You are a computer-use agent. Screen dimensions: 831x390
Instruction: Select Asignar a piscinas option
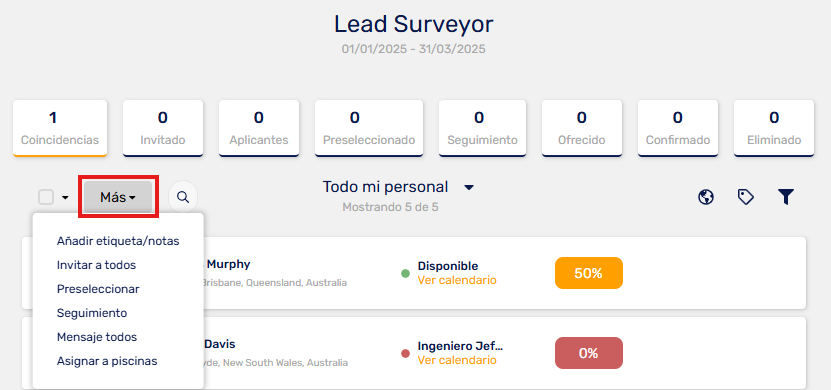107,361
